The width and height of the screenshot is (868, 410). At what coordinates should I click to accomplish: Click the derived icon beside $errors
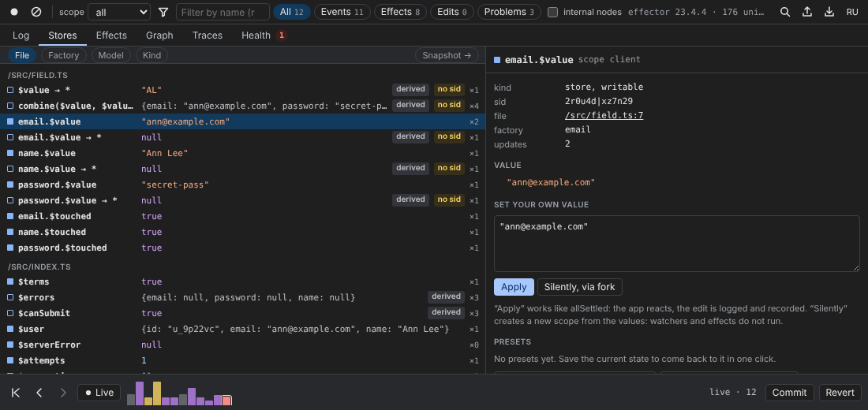10,297
